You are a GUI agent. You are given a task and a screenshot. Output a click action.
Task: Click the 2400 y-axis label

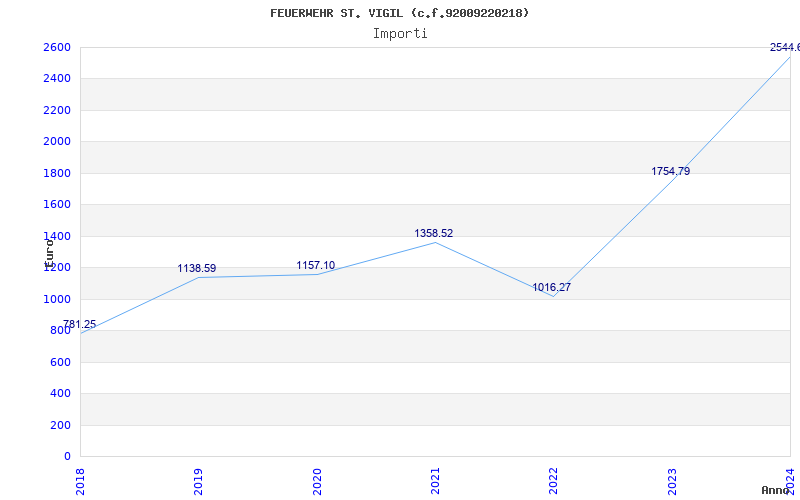[x=57, y=79]
